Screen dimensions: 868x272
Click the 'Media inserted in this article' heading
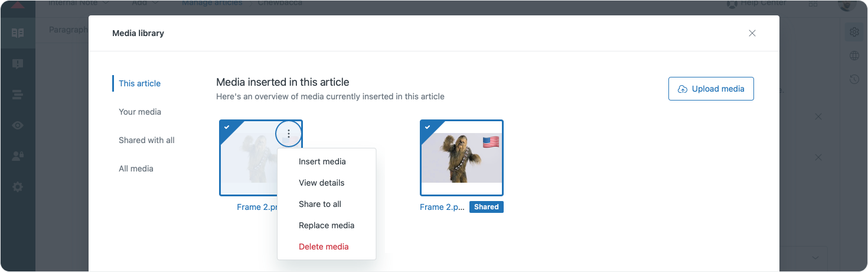[x=283, y=82]
